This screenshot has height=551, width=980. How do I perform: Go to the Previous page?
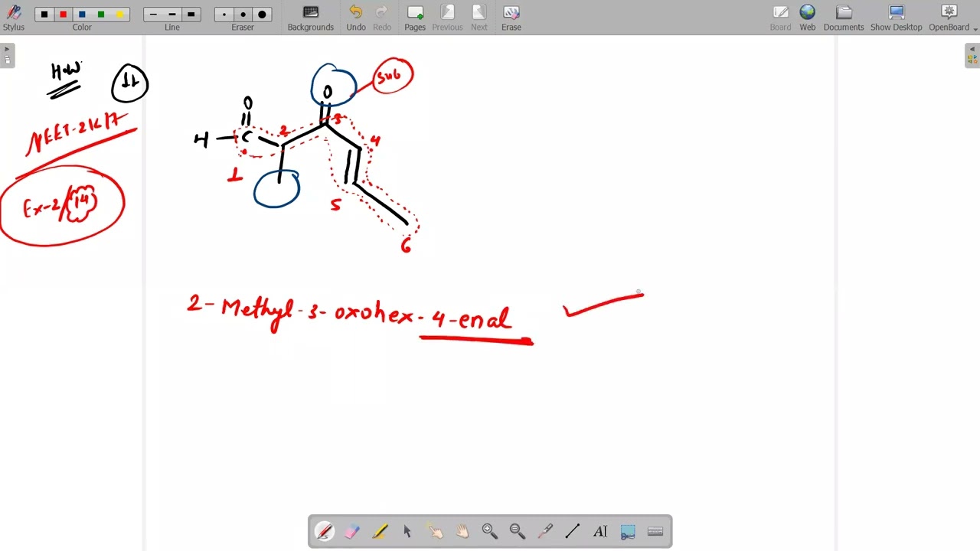click(447, 18)
